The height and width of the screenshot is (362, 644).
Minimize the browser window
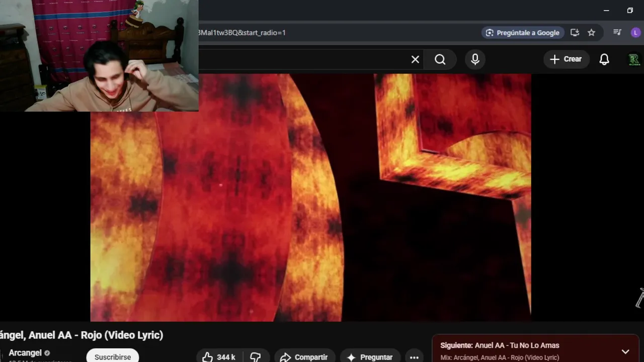[606, 11]
